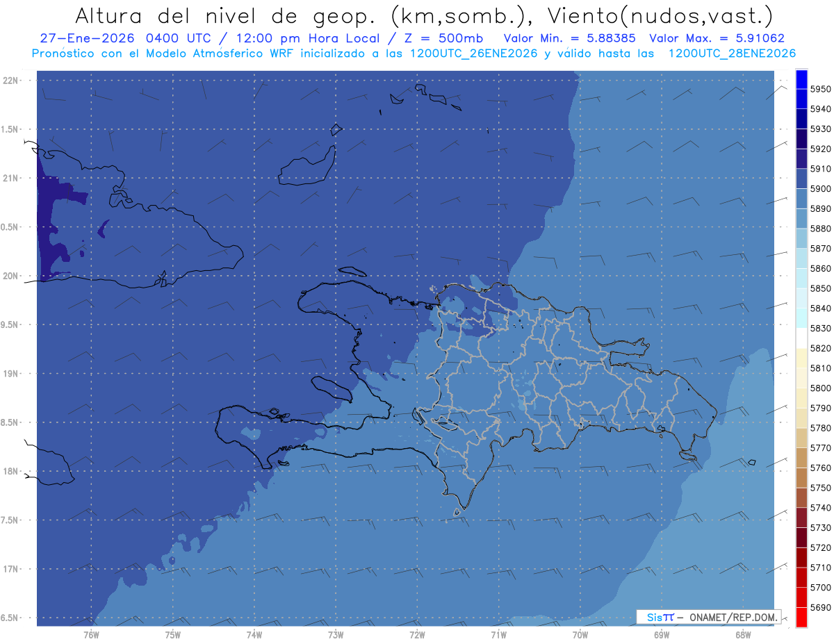Click the '5840' color bar value
The width and height of the screenshot is (834, 644).
[820, 308]
